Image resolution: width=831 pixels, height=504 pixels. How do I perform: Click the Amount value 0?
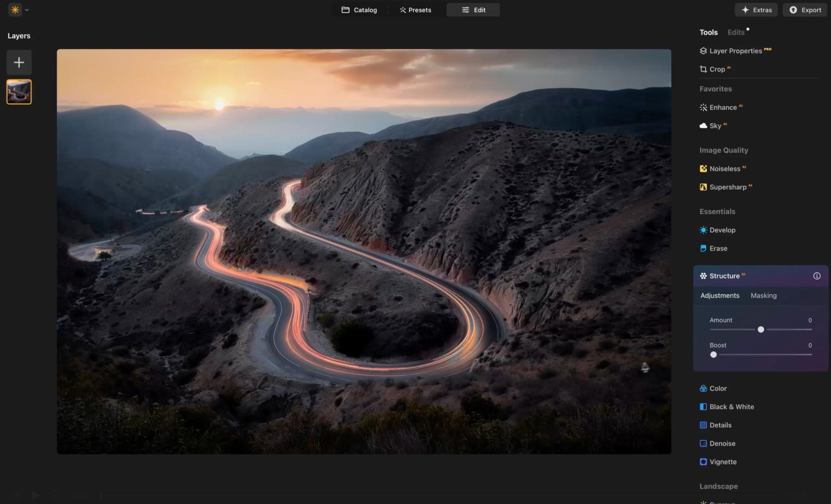tap(810, 320)
